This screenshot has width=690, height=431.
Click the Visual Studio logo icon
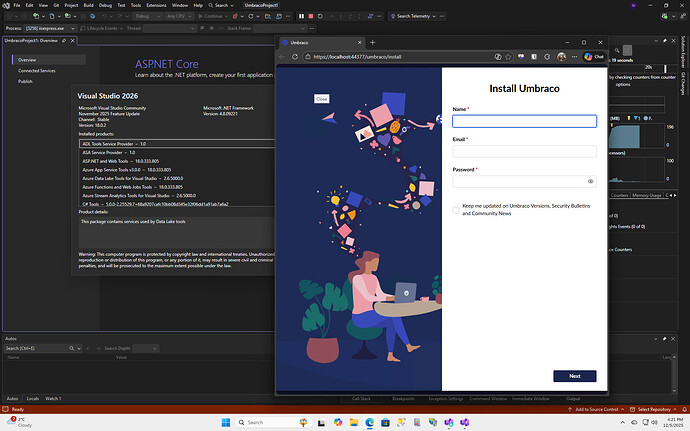(x=6, y=5)
